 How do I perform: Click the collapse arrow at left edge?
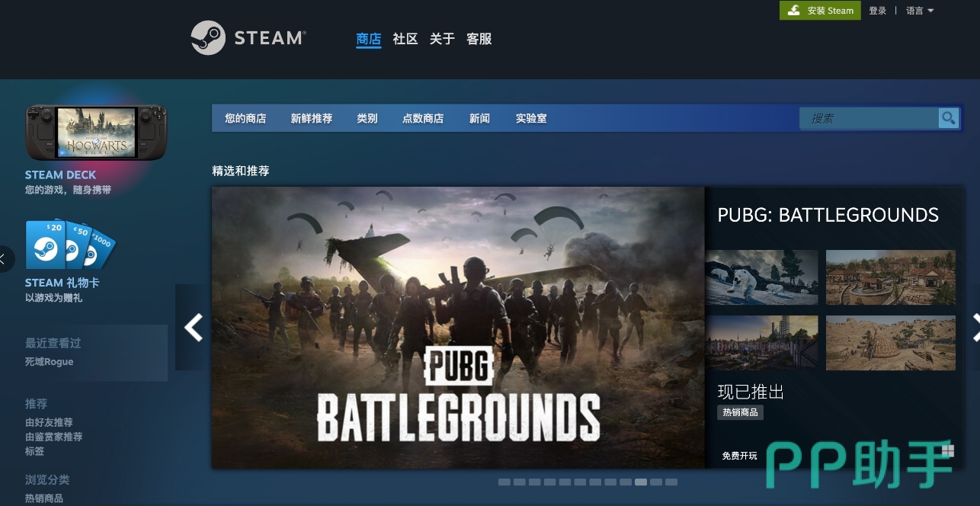point(5,258)
